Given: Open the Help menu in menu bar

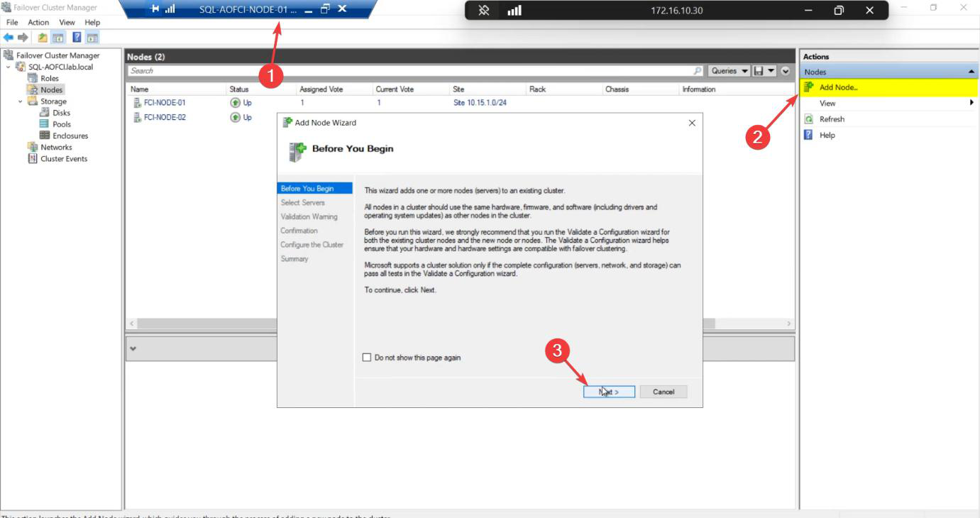Looking at the screenshot, I should point(92,23).
